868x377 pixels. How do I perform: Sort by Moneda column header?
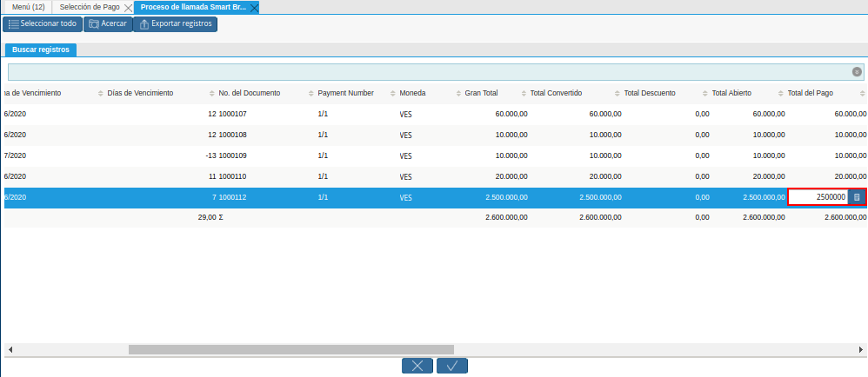[x=412, y=92]
